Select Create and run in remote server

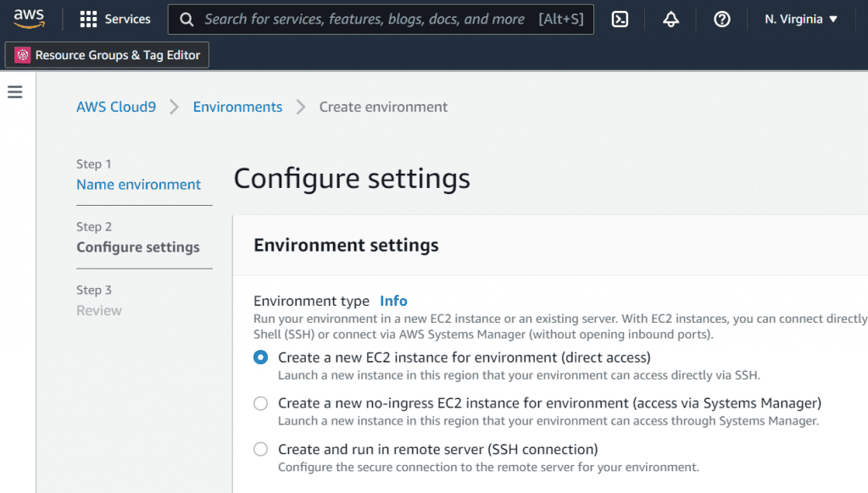pyautogui.click(x=261, y=449)
